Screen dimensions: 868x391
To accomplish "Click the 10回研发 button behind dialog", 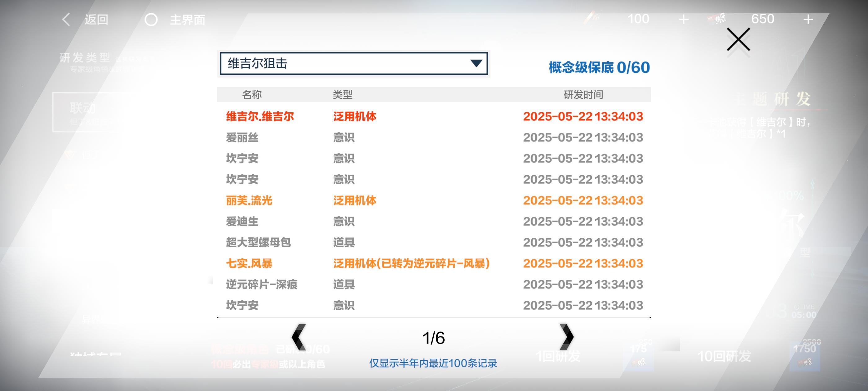I will click(724, 356).
